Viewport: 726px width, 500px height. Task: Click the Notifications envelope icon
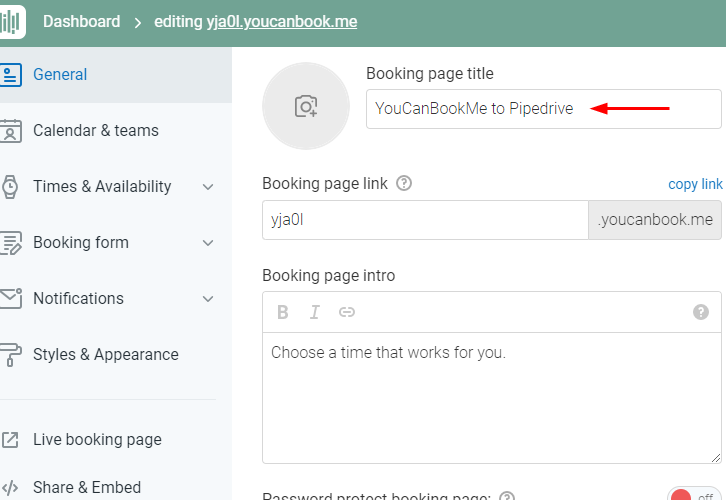click(10, 299)
